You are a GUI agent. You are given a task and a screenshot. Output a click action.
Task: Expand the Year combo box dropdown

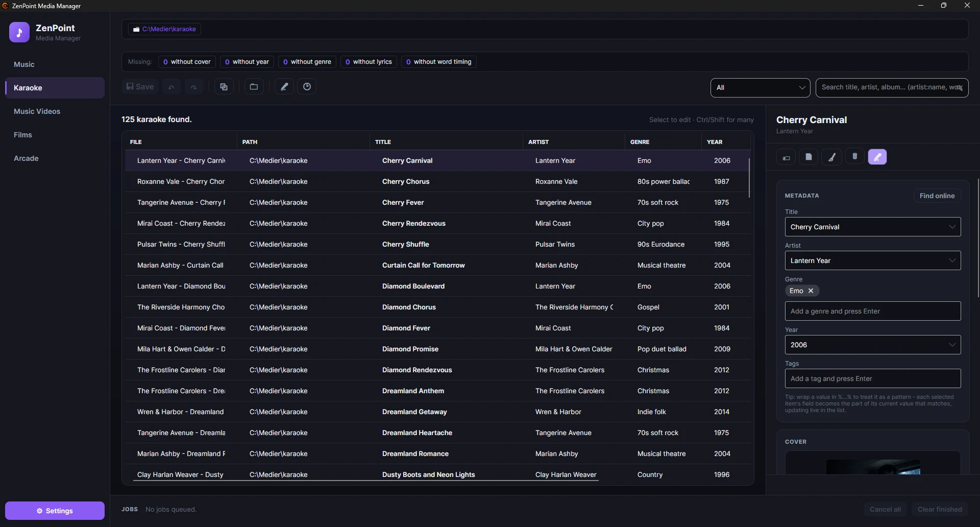pos(952,345)
